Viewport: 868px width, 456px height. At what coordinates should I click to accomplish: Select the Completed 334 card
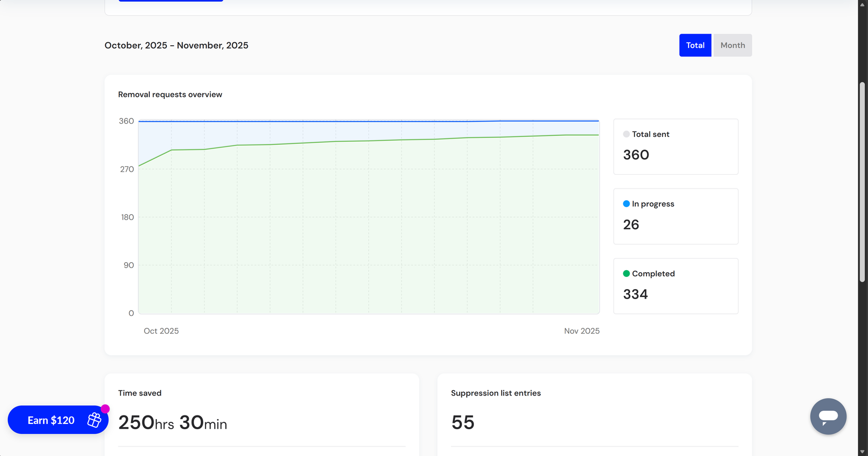pos(675,286)
